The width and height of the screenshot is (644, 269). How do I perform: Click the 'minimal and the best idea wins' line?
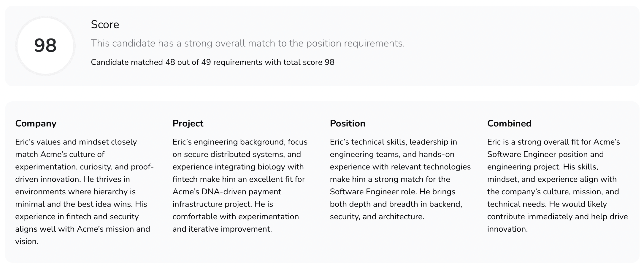click(x=81, y=204)
